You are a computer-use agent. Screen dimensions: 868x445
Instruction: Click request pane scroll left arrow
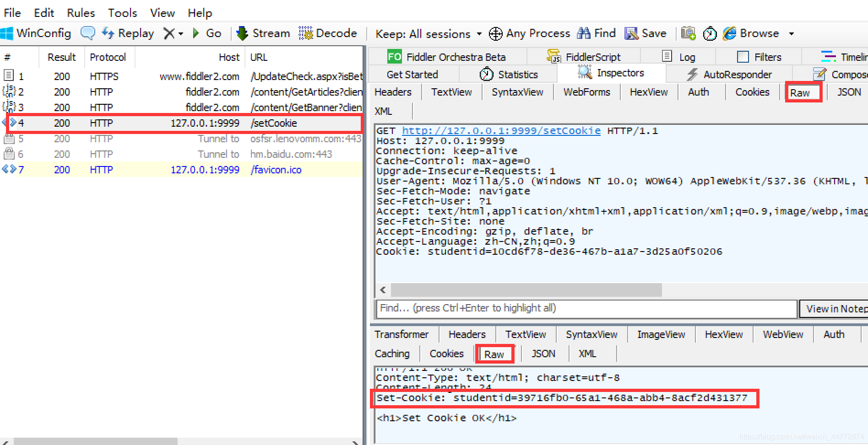coord(383,290)
